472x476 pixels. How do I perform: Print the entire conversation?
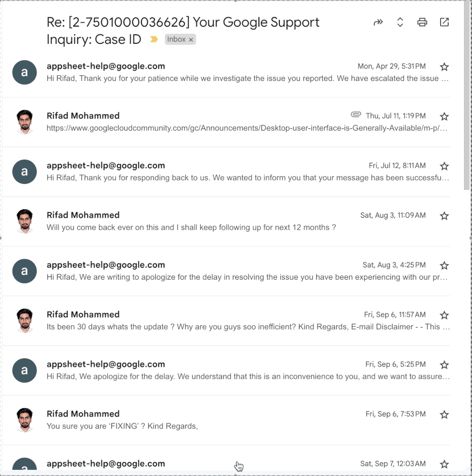click(422, 22)
